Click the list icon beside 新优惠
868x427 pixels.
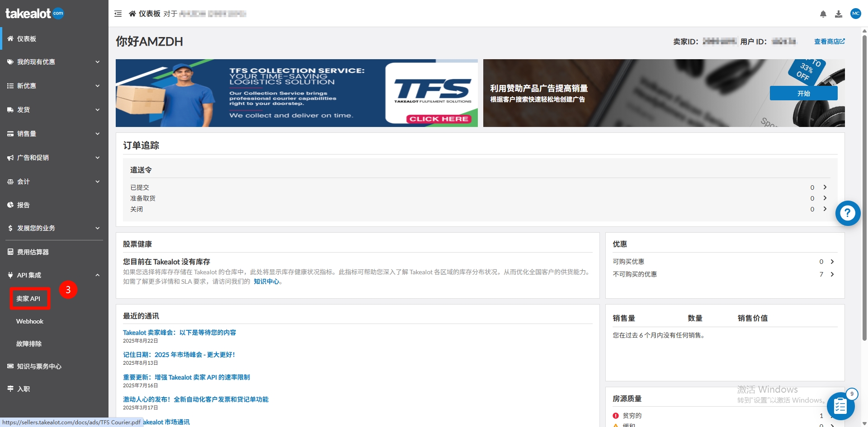tap(10, 86)
